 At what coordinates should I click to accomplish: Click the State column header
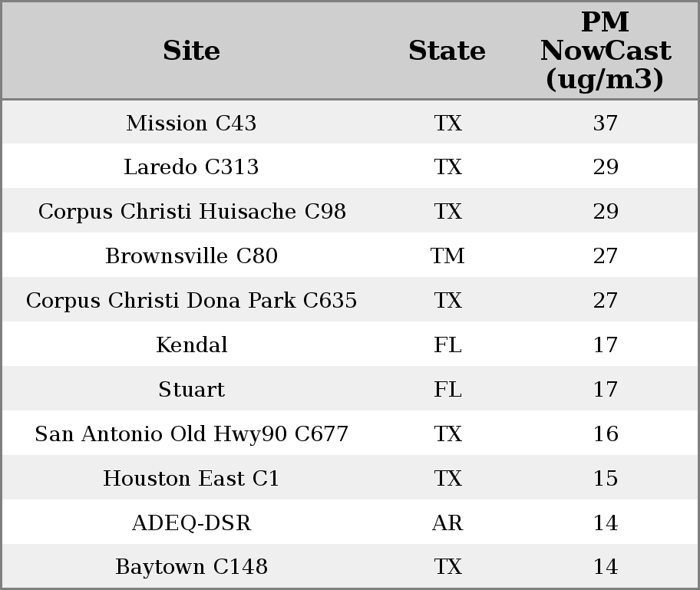pyautogui.click(x=447, y=51)
